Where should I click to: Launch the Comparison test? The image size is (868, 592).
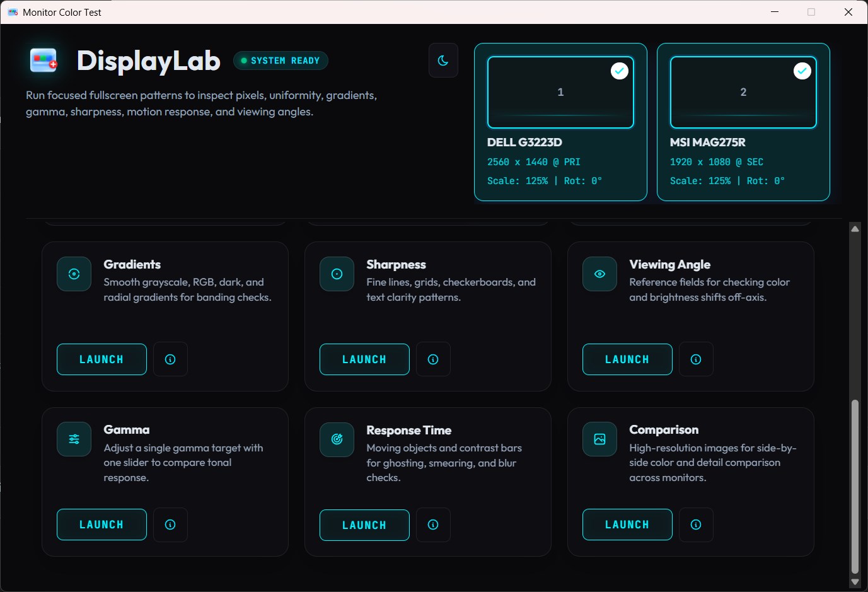pyautogui.click(x=627, y=525)
